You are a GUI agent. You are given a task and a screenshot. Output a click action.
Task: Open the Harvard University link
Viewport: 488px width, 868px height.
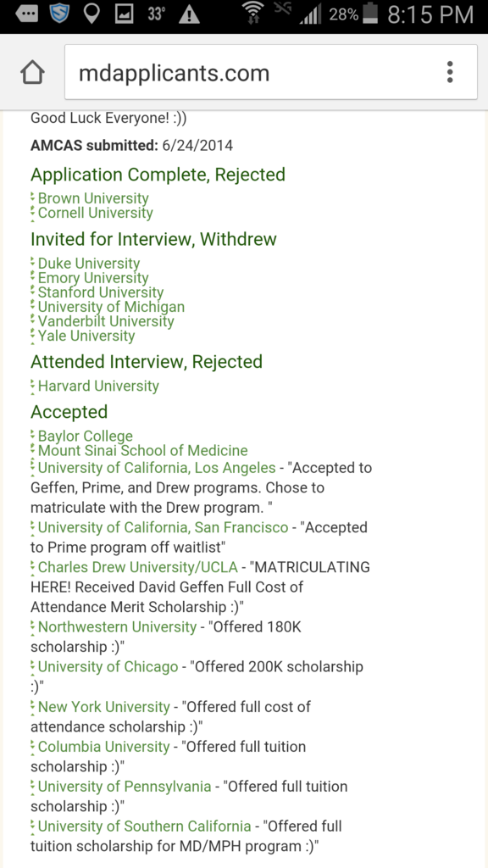tap(98, 386)
